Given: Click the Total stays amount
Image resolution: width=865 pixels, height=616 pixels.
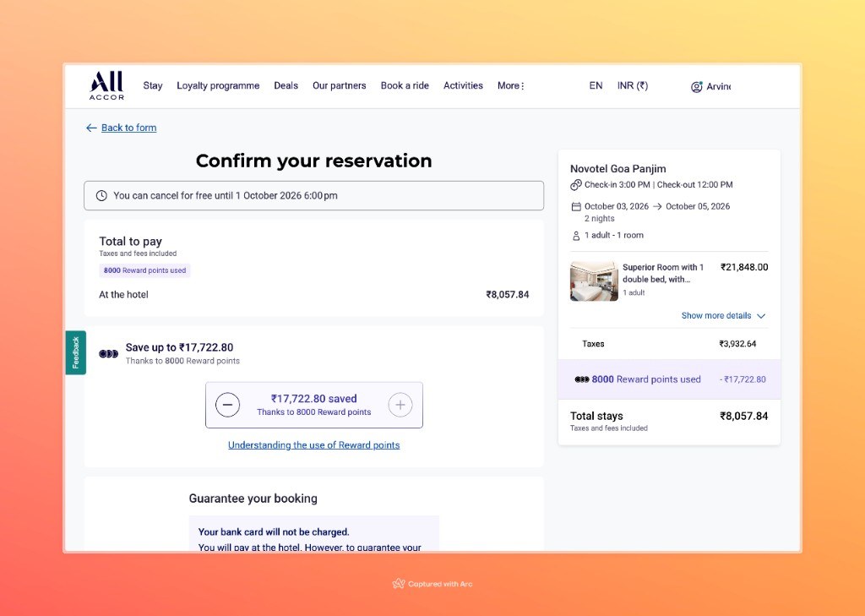Looking at the screenshot, I should click(743, 417).
